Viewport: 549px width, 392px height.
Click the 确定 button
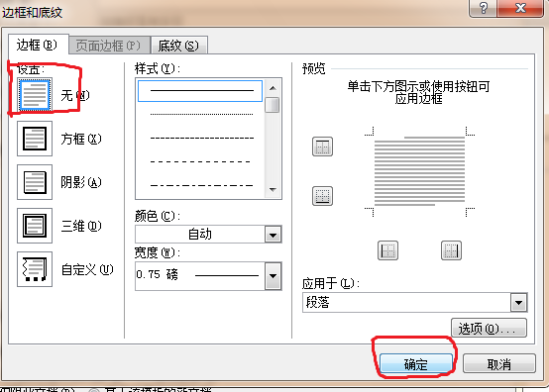click(x=416, y=364)
